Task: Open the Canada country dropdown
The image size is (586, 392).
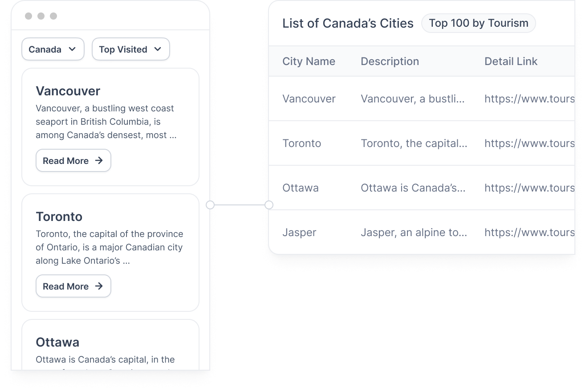Action: click(53, 49)
